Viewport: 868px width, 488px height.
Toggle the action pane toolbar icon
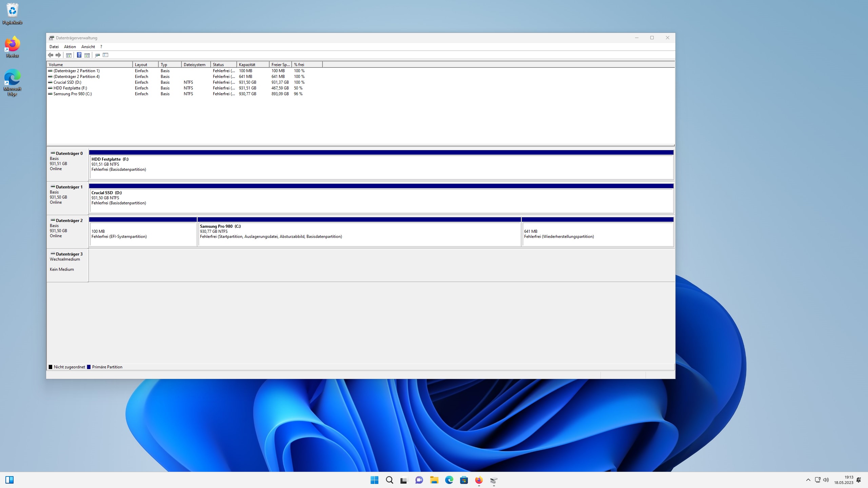tap(87, 55)
